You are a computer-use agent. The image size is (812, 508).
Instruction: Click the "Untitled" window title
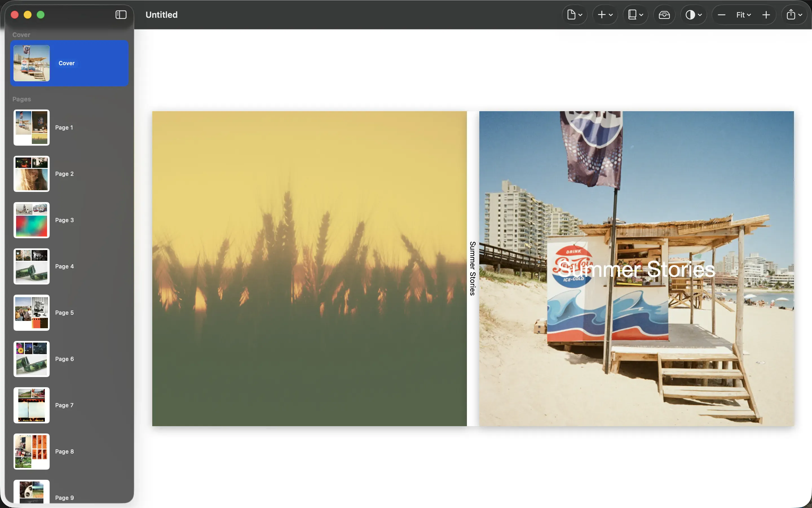pyautogui.click(x=161, y=15)
